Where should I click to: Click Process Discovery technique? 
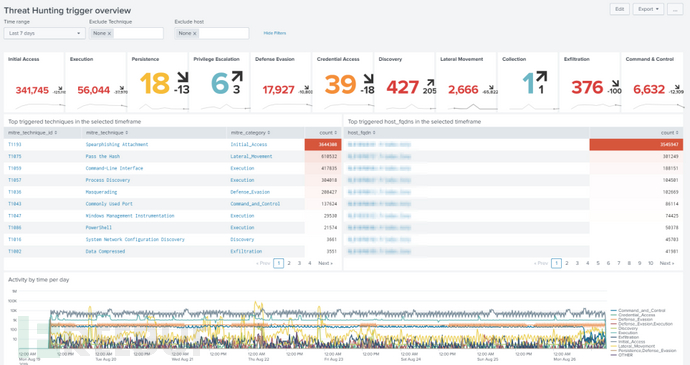click(x=108, y=180)
